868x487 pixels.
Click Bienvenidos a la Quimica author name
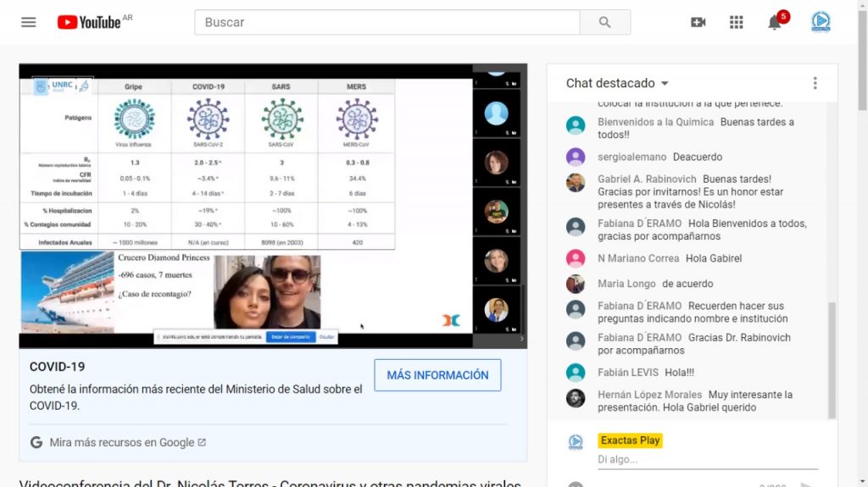point(655,122)
